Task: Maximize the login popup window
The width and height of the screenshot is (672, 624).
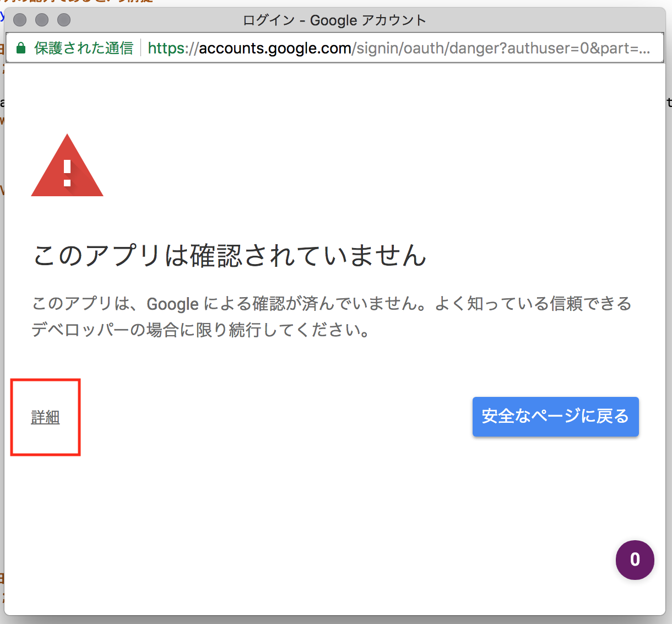Action: [x=64, y=20]
